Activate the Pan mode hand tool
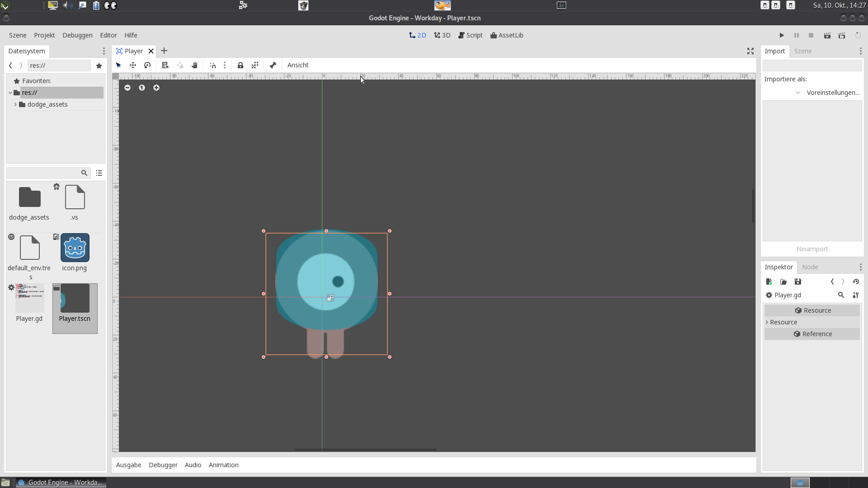The image size is (868, 488). [194, 65]
